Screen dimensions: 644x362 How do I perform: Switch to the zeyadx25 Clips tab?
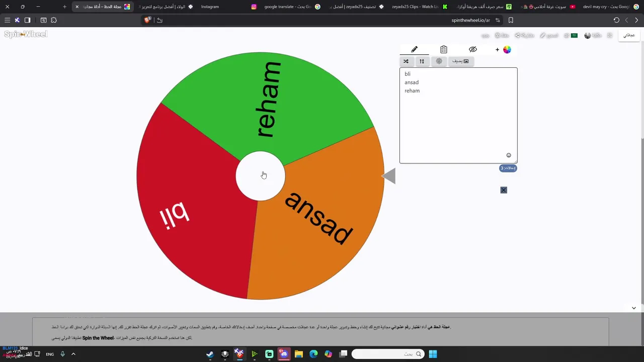point(419,7)
